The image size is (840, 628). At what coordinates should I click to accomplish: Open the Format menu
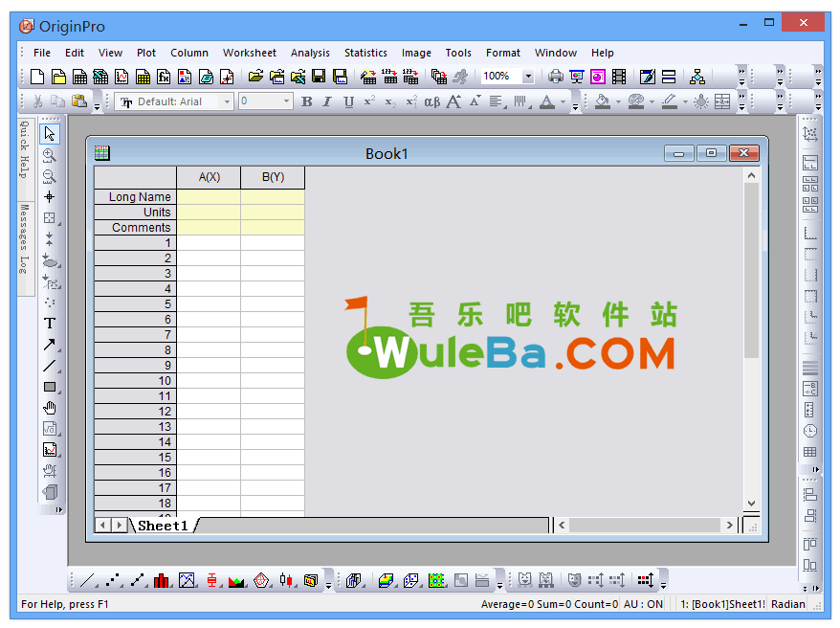click(503, 53)
